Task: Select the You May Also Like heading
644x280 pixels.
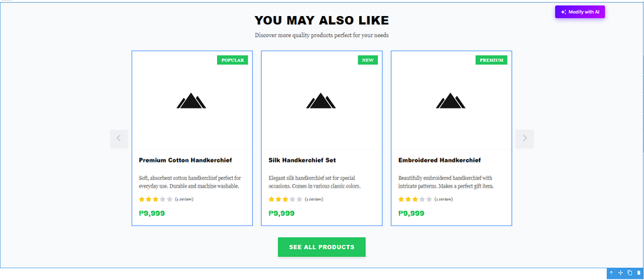Action: coord(321,20)
